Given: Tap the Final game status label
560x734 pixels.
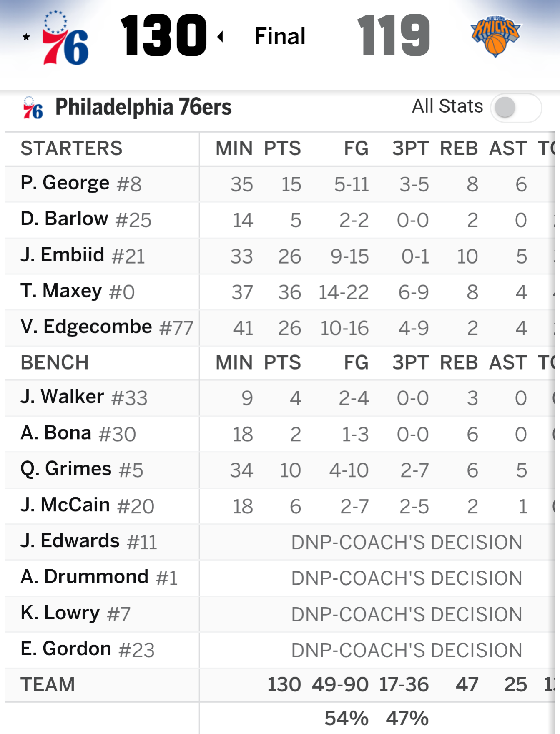Looking at the screenshot, I should coord(280,36).
